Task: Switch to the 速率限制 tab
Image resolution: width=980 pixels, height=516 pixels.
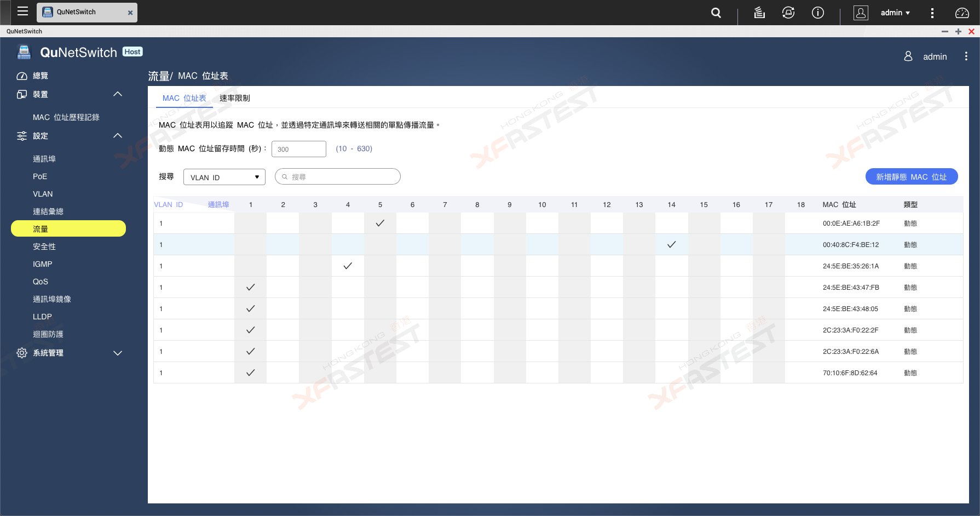Action: [234, 98]
